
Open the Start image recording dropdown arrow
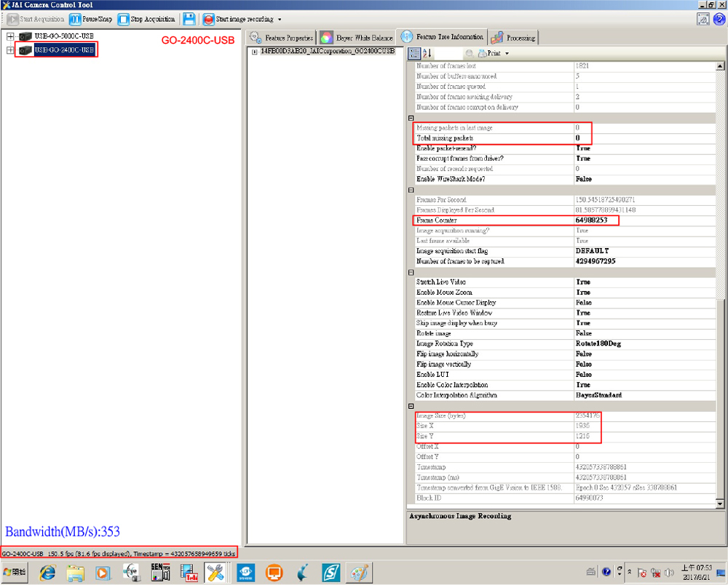[280, 19]
